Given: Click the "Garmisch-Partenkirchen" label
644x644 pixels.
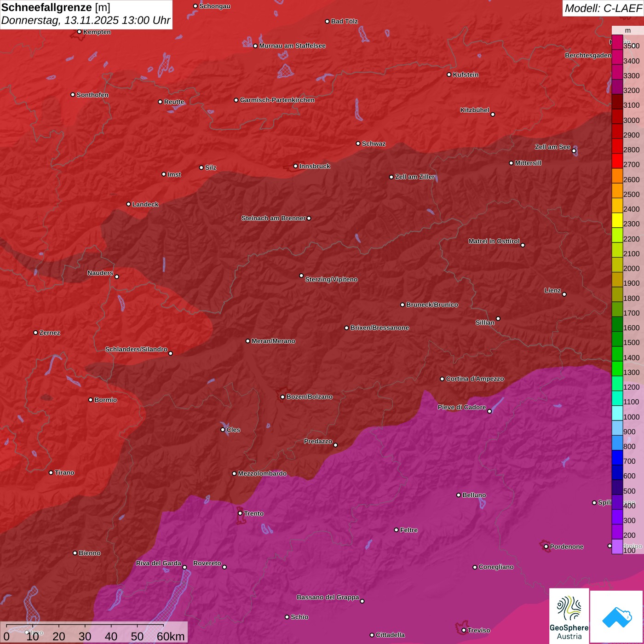Looking at the screenshot, I should [x=277, y=100].
